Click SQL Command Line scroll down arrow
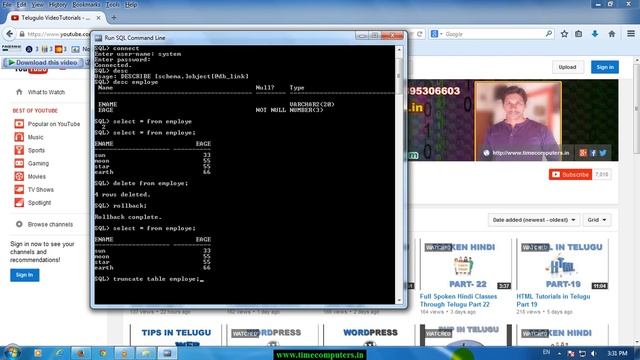640x360 pixels. pos(399,300)
